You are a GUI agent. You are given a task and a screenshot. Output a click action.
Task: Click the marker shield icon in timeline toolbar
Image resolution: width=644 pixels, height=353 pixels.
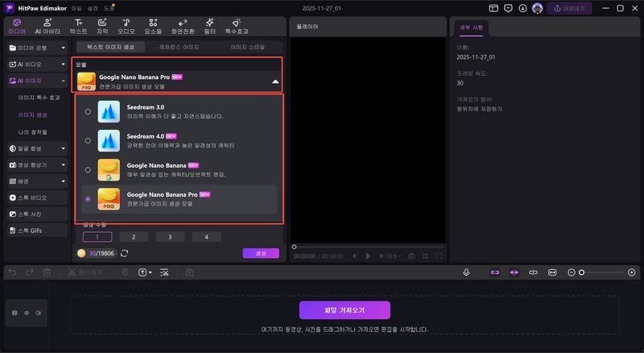pos(126,272)
